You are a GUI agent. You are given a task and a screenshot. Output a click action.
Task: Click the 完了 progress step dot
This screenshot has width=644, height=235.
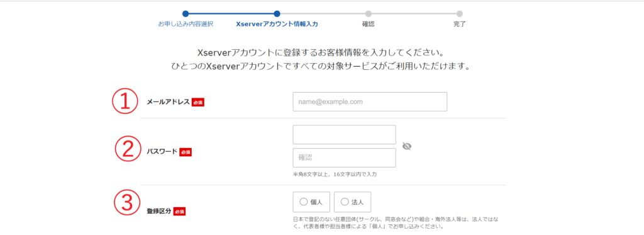point(460,14)
